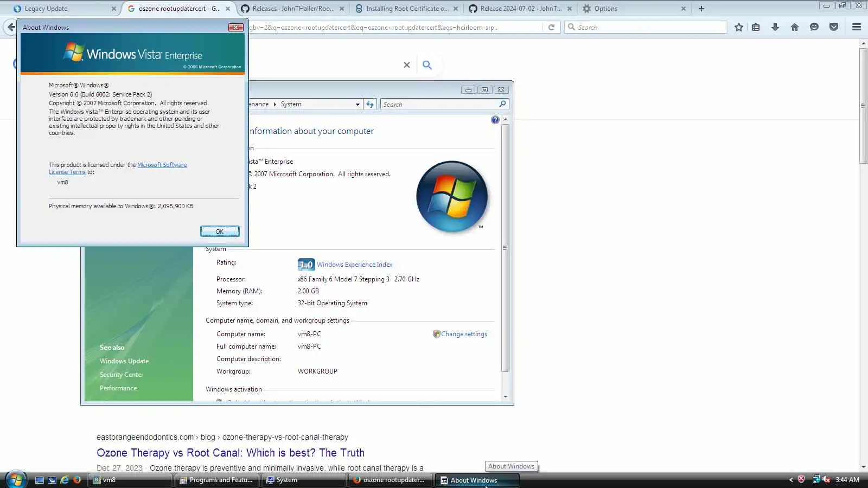Viewport: 868px width, 488px height.
Task: Click the System window scroll-up arrow
Action: [x=506, y=119]
